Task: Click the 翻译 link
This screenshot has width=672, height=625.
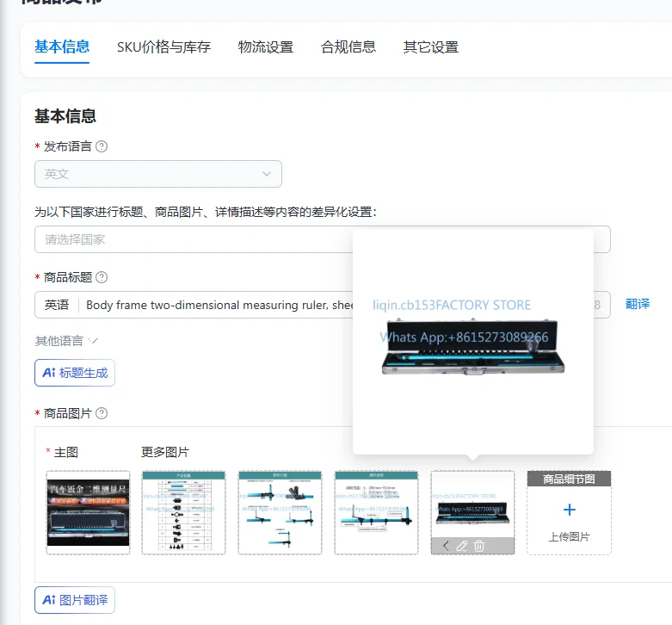Action: (x=638, y=305)
